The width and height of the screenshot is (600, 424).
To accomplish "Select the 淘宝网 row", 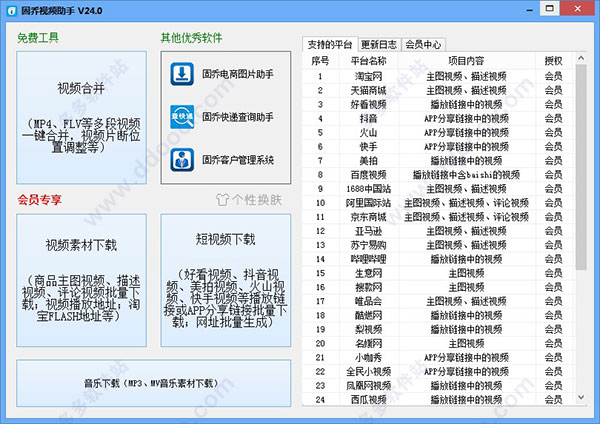I will (439, 76).
